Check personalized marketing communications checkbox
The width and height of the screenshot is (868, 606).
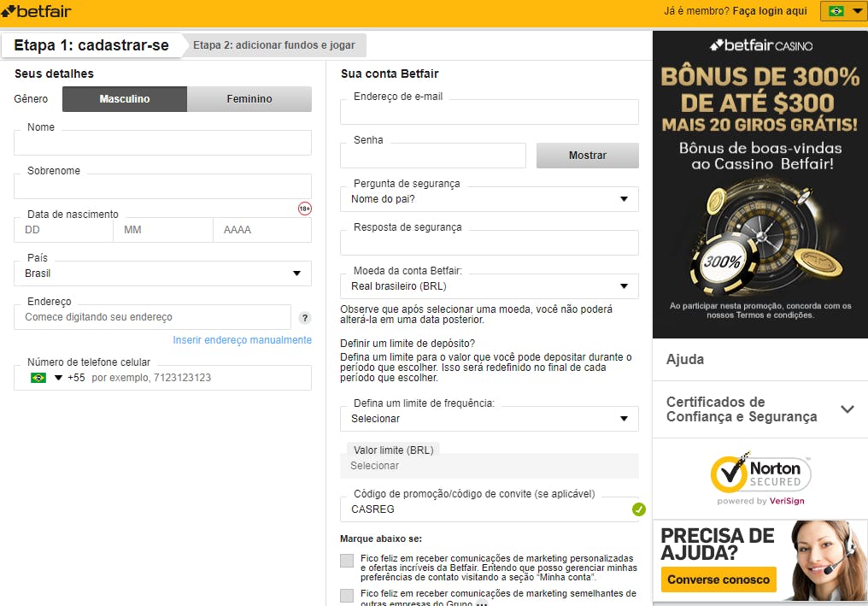pos(346,561)
